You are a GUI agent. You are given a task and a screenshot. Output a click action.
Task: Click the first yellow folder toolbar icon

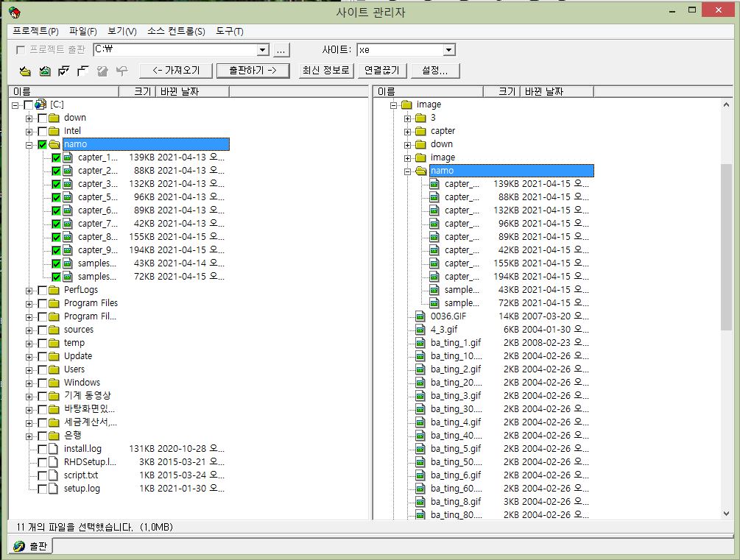click(25, 71)
